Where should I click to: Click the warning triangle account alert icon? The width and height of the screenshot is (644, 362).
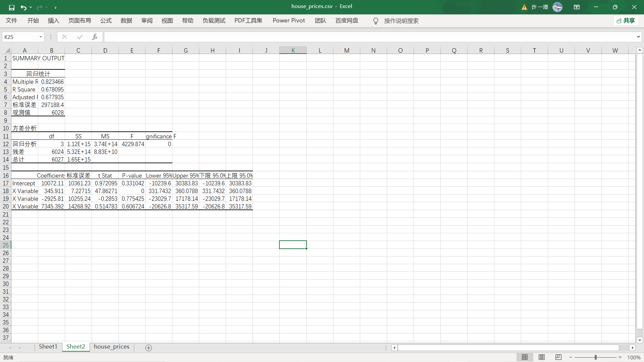tap(524, 7)
